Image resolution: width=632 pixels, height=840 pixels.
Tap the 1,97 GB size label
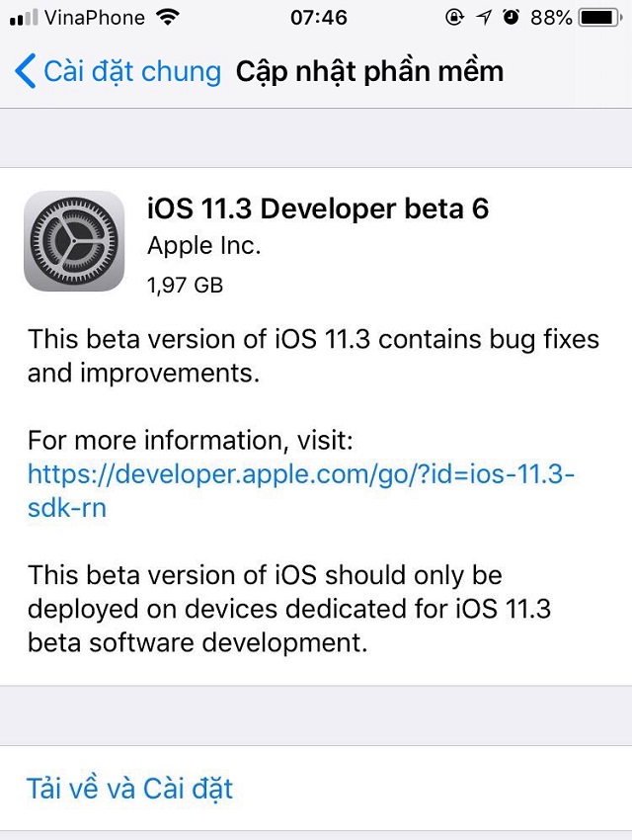[x=186, y=285]
